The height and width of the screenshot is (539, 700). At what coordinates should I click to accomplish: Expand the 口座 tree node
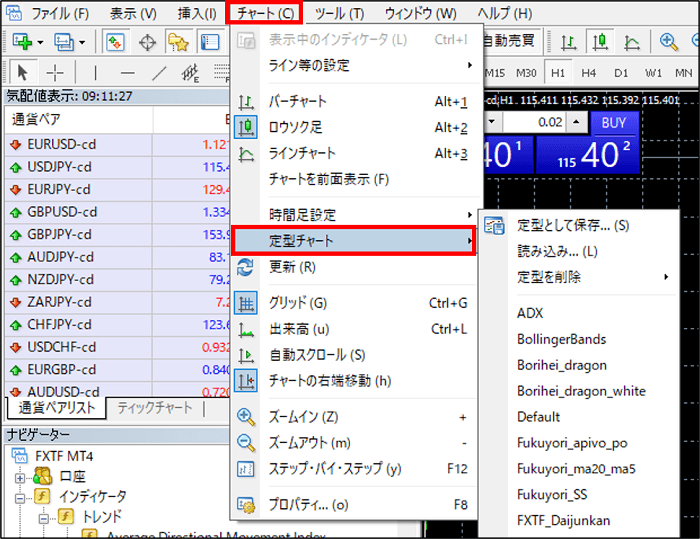click(x=20, y=478)
